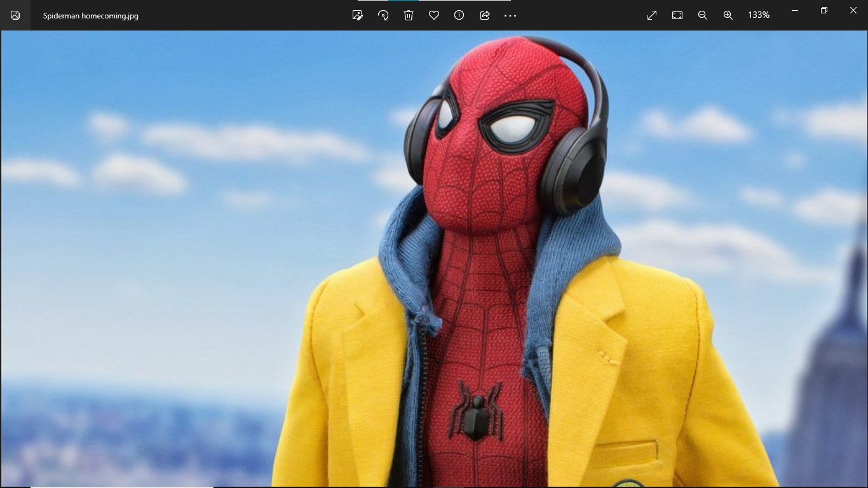Viewport: 868px width, 488px height.
Task: Delete the photo using the trash icon
Action: [x=409, y=15]
